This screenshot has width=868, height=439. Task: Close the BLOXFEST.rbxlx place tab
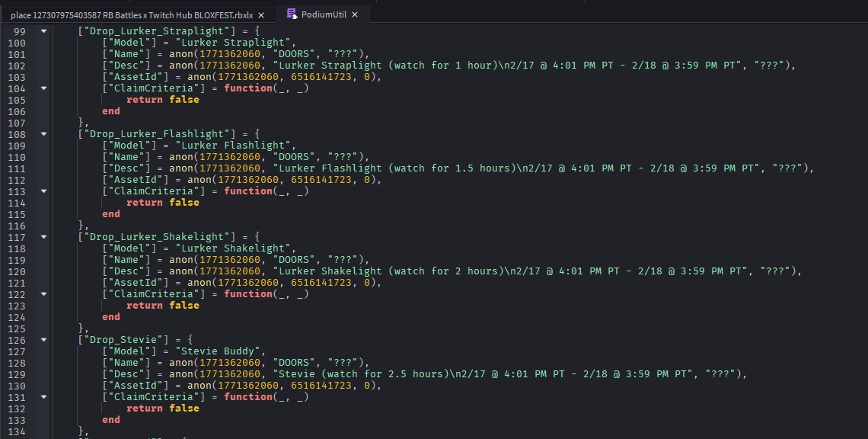261,15
